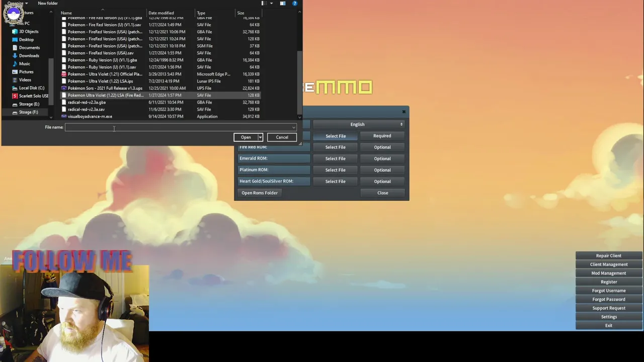Click Cancel in the file dialog
The height and width of the screenshot is (362, 644).
282,137
